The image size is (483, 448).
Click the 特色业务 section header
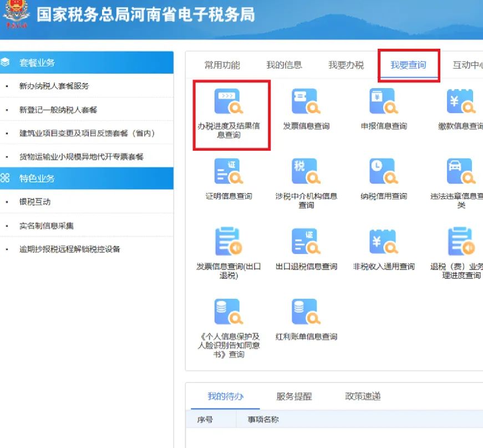[x=87, y=179]
